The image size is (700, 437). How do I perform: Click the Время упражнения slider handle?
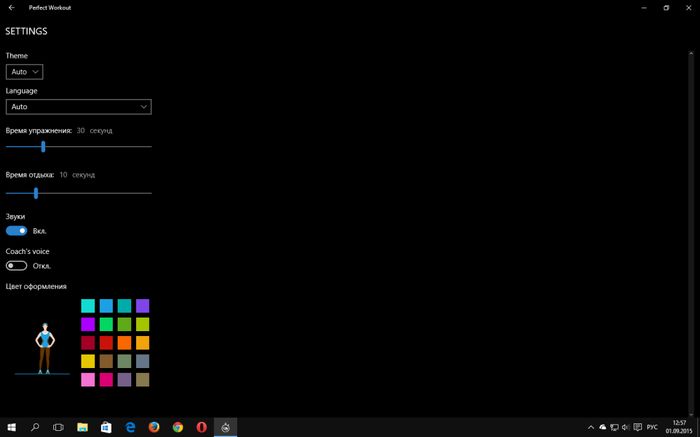tap(43, 146)
